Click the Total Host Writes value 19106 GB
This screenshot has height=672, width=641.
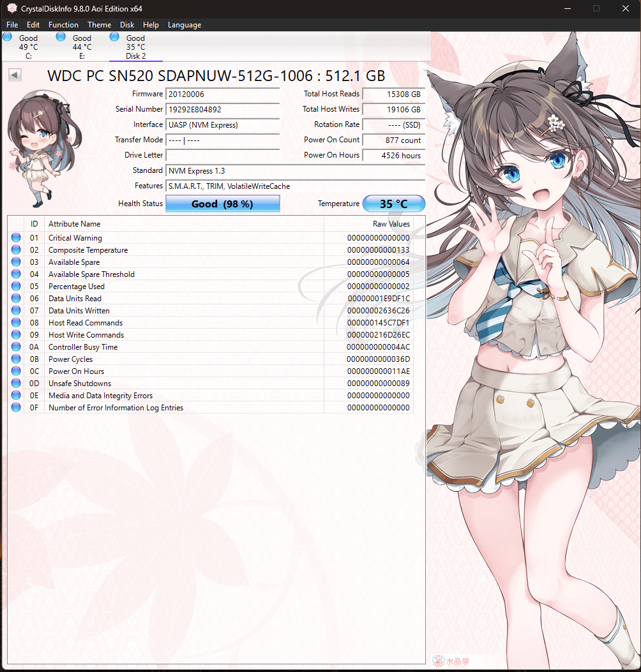pyautogui.click(x=394, y=109)
